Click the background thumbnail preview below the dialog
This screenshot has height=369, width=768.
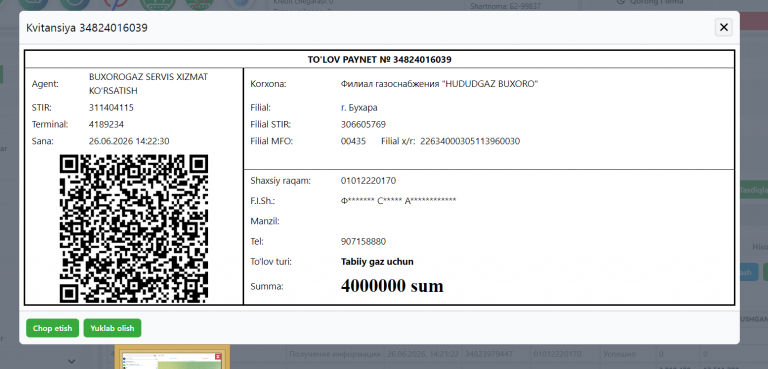[172, 357]
